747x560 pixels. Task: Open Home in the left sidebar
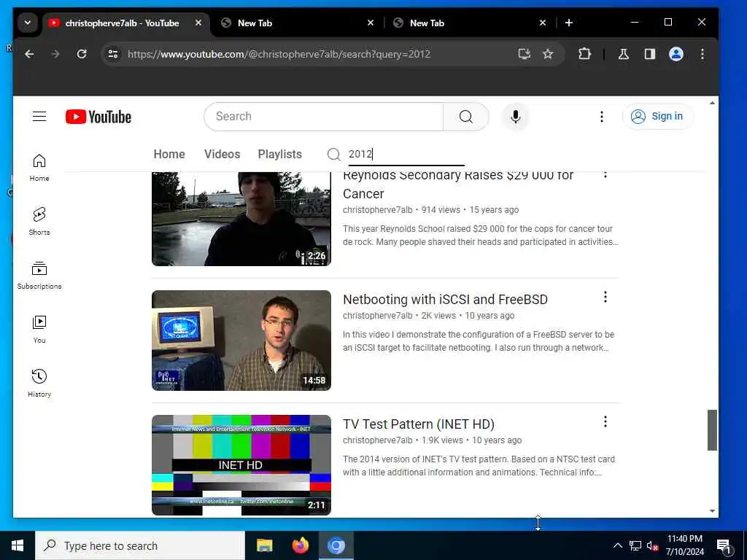(x=39, y=168)
